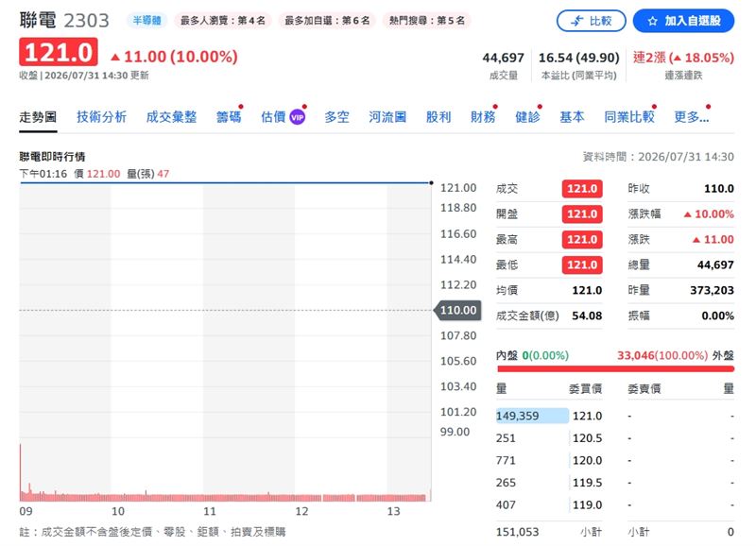Click the 44,697 volume figure in header
Screen dimensions: 756x546
coord(504,58)
